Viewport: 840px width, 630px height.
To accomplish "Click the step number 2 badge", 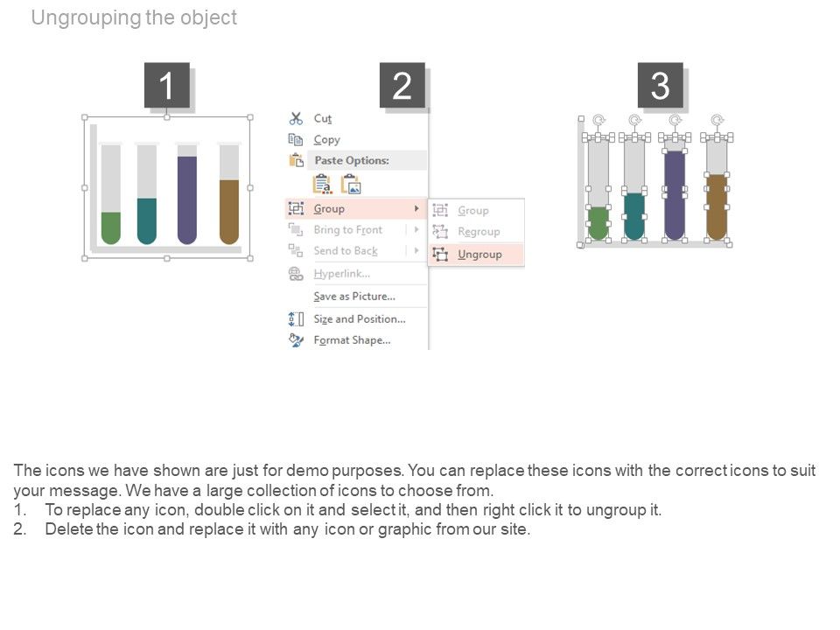I will pos(402,86).
